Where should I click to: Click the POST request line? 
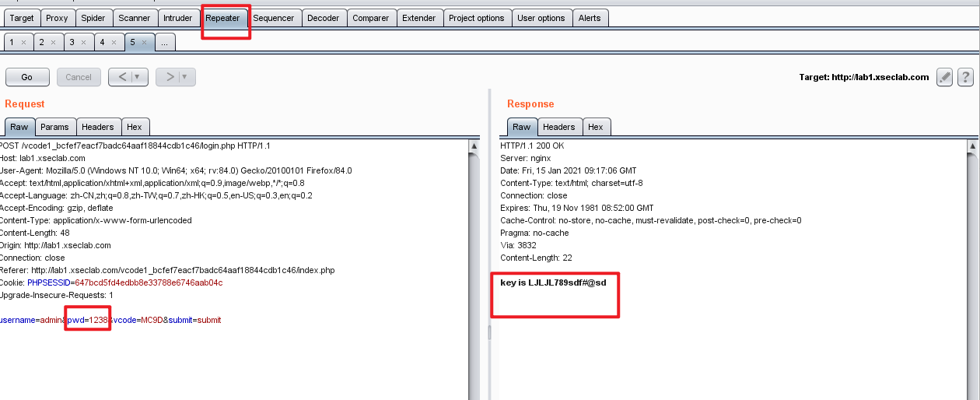(135, 146)
